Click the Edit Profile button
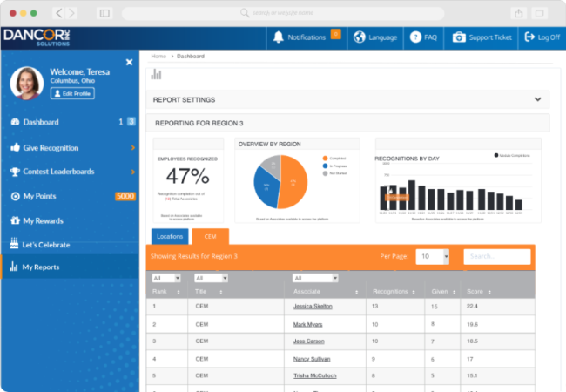Image resolution: width=566 pixels, height=392 pixels. pos(72,93)
